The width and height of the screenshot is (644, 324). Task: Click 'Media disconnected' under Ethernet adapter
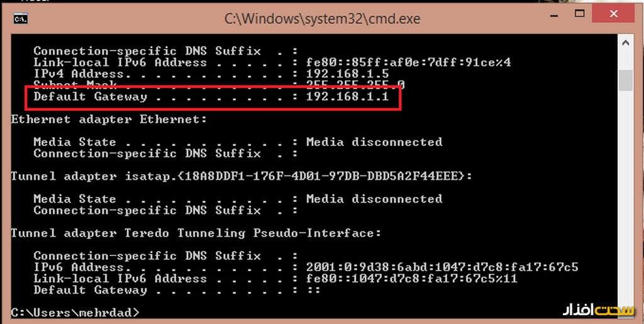coord(374,142)
